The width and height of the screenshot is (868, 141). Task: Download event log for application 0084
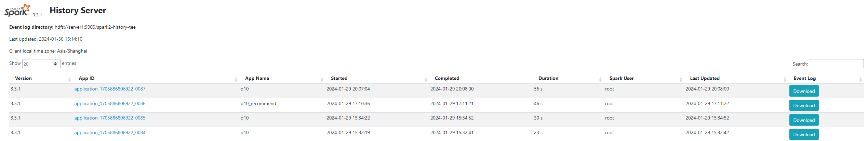coord(804,135)
